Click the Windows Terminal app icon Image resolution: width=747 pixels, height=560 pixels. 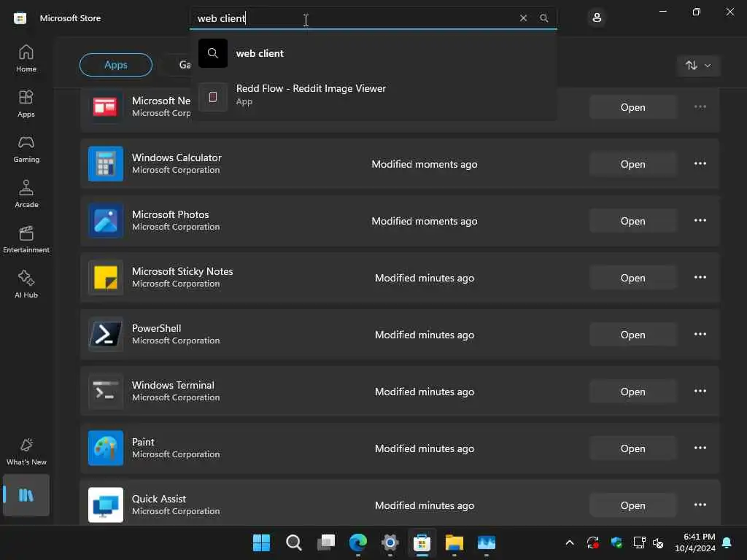coord(106,392)
